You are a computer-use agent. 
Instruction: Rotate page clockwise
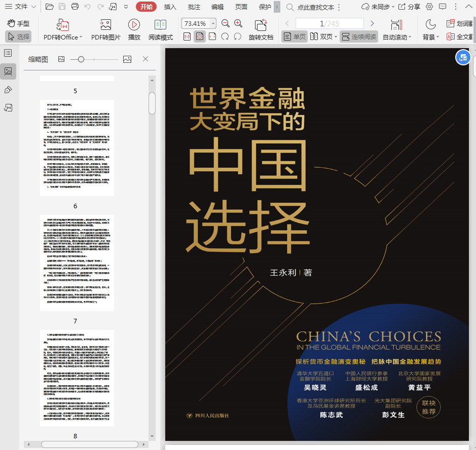click(x=225, y=36)
